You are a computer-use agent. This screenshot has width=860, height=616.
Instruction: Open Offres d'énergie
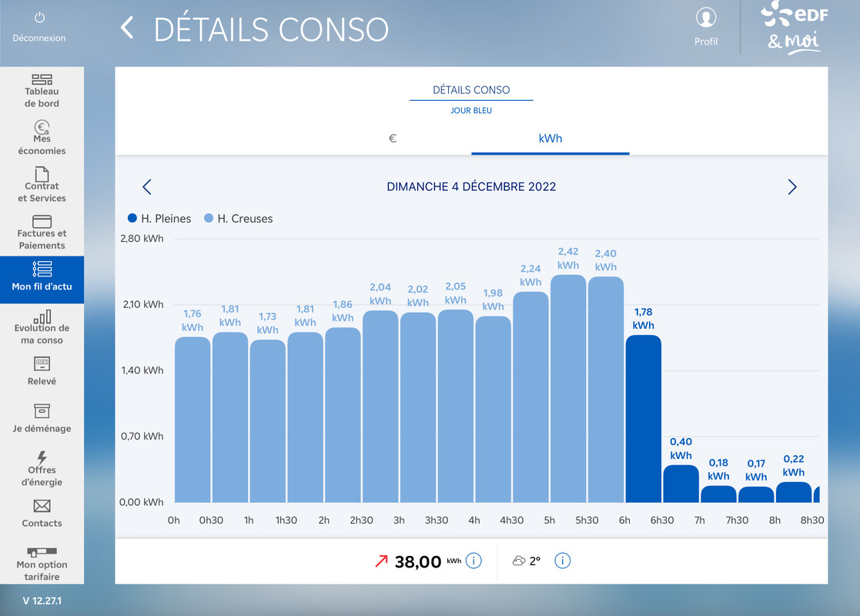[42, 469]
